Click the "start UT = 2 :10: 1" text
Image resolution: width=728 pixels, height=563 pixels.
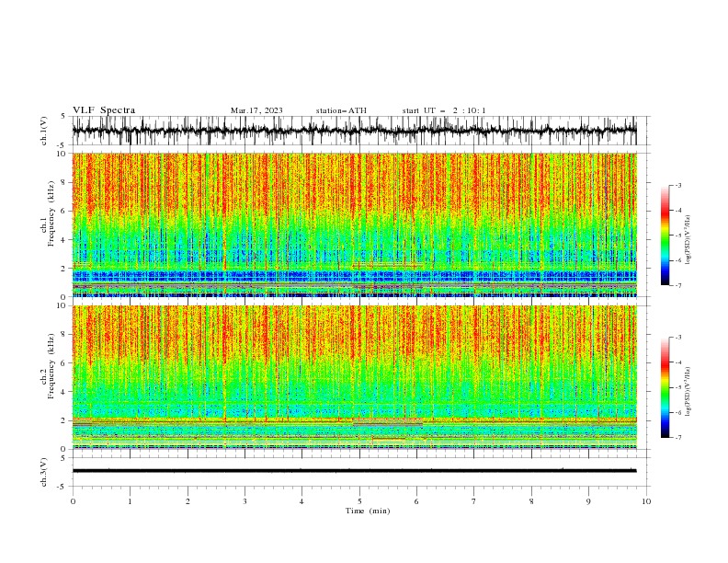pos(444,110)
